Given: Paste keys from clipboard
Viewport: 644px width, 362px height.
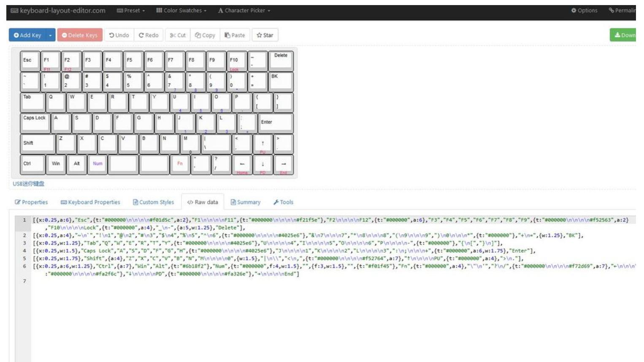Looking at the screenshot, I should pyautogui.click(x=235, y=35).
